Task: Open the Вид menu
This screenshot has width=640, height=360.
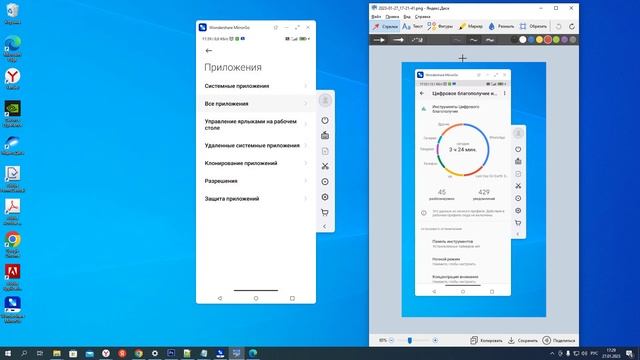Action: (x=407, y=17)
